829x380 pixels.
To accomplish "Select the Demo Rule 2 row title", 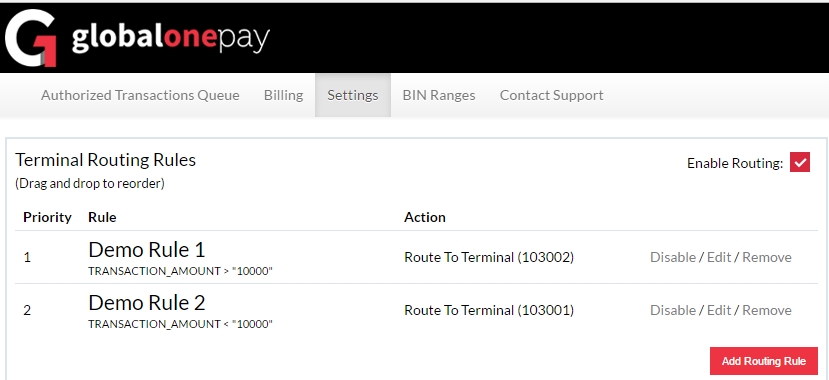I will tap(146, 303).
